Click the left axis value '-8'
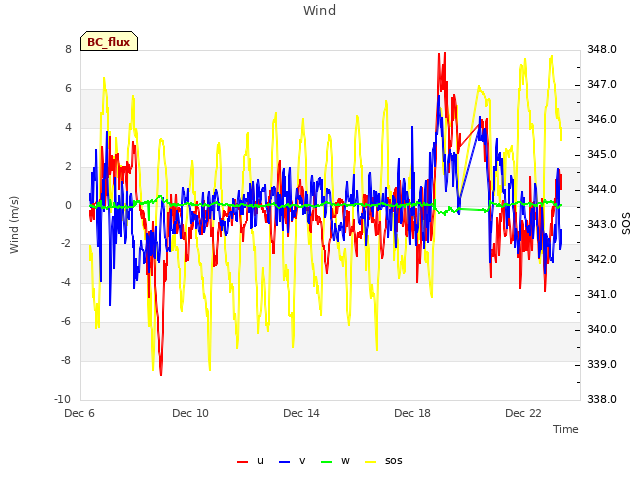Image resolution: width=640 pixels, height=480 pixels. (66, 360)
